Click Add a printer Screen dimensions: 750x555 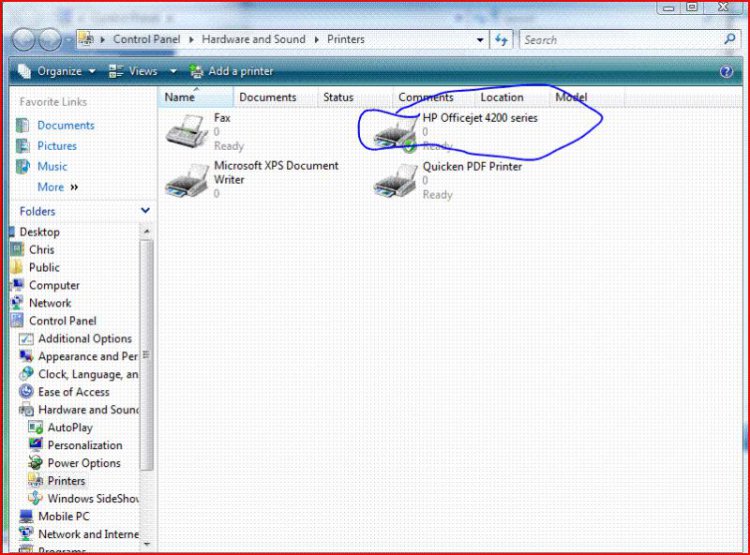(x=232, y=71)
